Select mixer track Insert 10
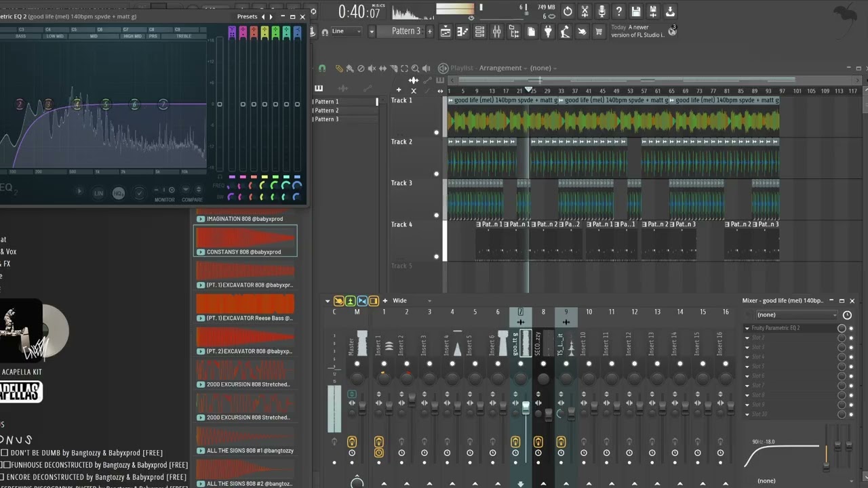Image resolution: width=868 pixels, height=488 pixels. coord(589,344)
